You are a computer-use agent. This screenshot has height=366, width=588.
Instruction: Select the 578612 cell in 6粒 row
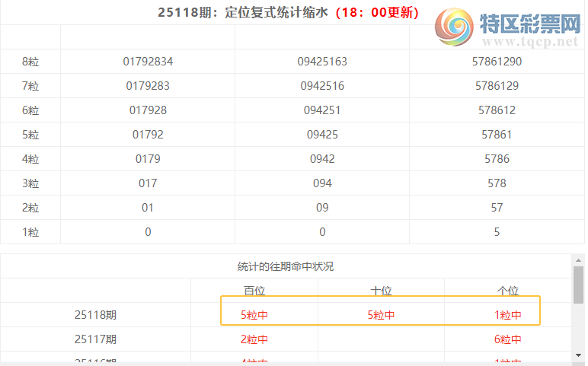pos(497,110)
